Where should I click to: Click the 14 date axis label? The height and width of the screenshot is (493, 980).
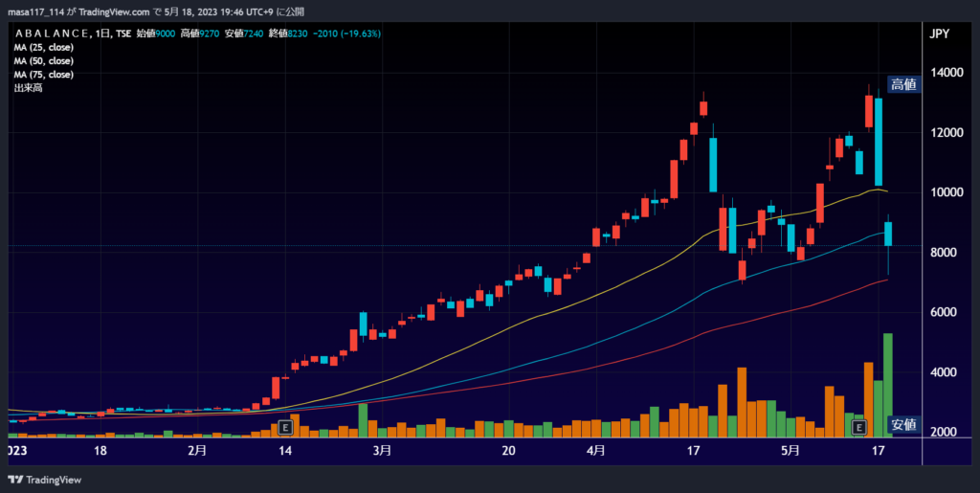285,450
